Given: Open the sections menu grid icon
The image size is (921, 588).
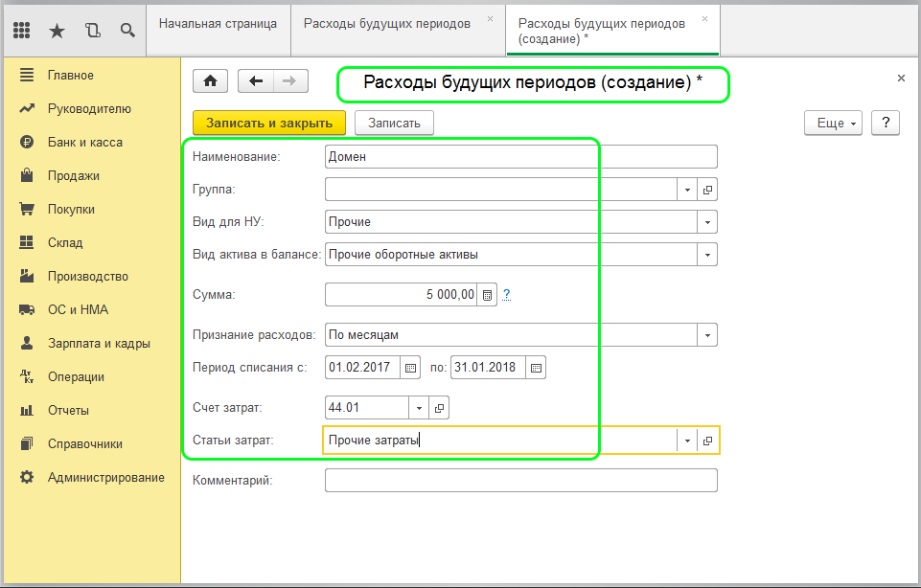Looking at the screenshot, I should (x=22, y=30).
